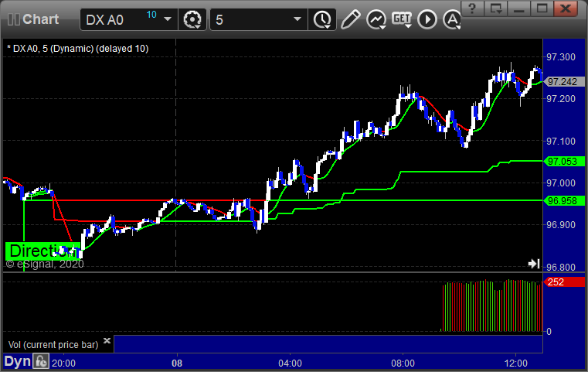The image size is (588, 372).
Task: Click the circled A toolbar icon
Action: coord(452,19)
